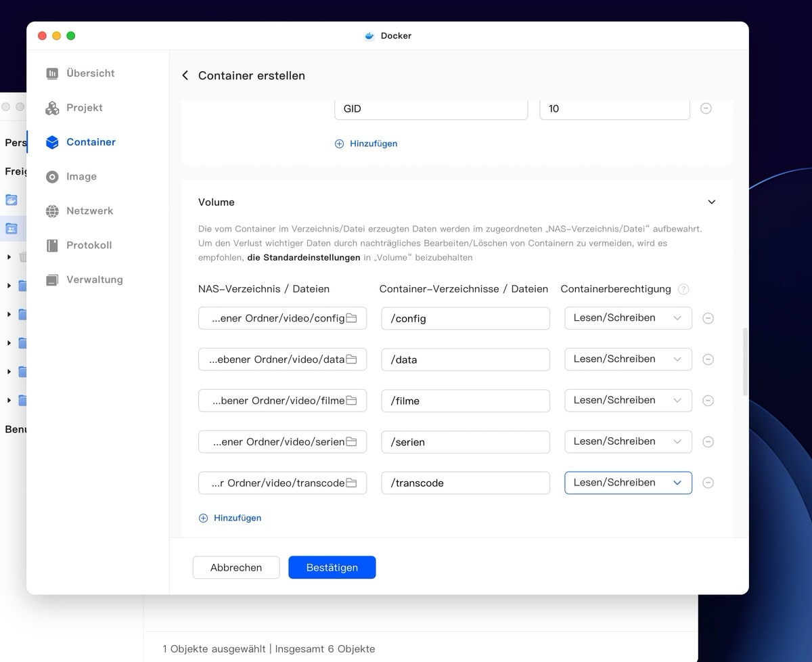Click the Bestätigen button
Viewport: 812px width, 662px height.
coord(332,568)
